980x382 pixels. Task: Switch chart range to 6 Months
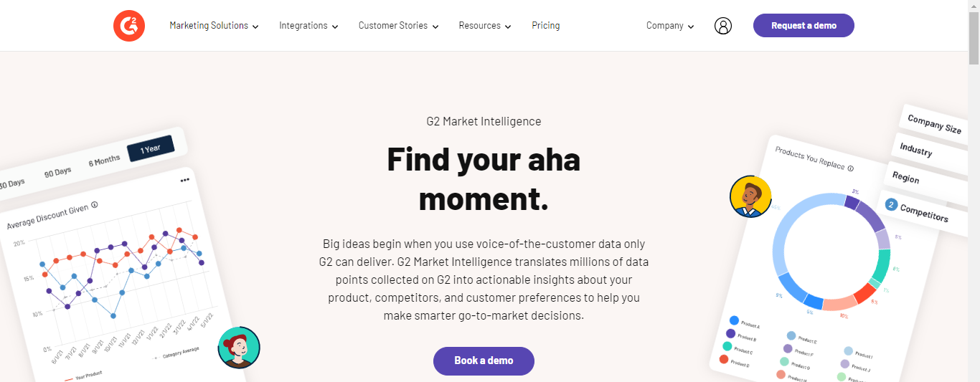104,160
